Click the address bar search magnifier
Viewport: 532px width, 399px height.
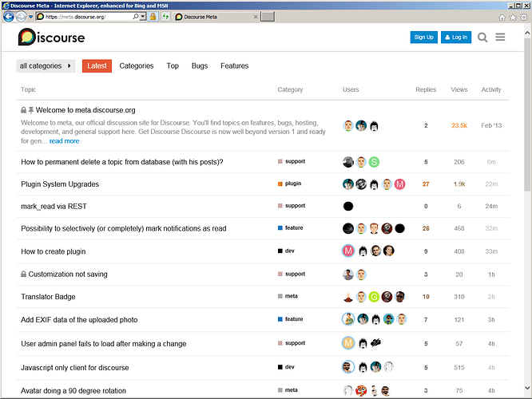pos(135,16)
